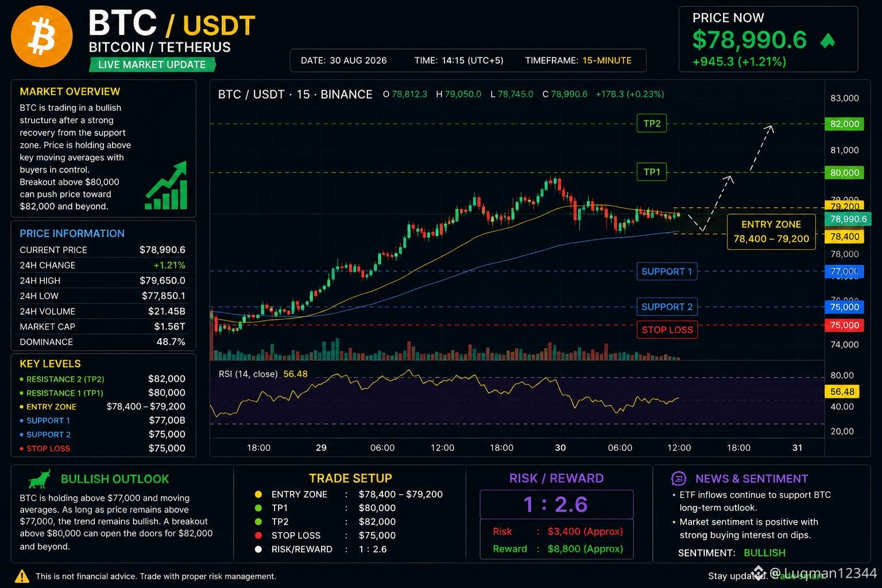Screen dimensions: 882x588
Task: Click the yellow ENTRY ZONE 78,400 – 79,200 box
Action: pos(771,232)
